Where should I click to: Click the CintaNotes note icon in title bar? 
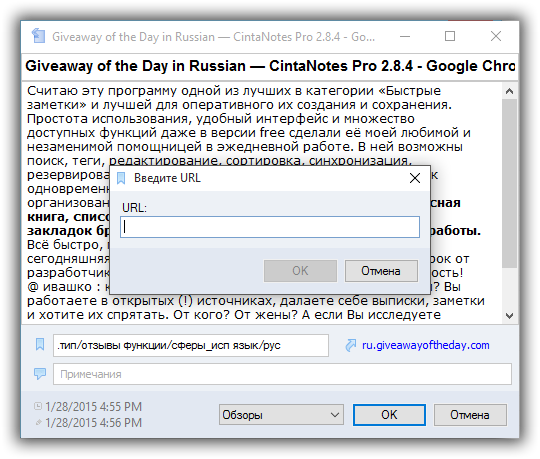(x=38, y=36)
